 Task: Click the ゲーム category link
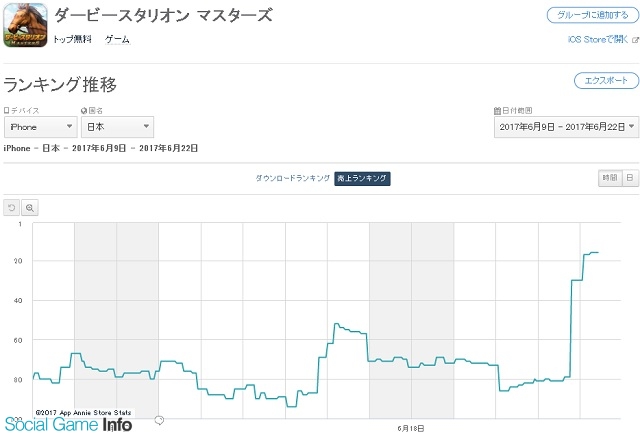pos(117,39)
